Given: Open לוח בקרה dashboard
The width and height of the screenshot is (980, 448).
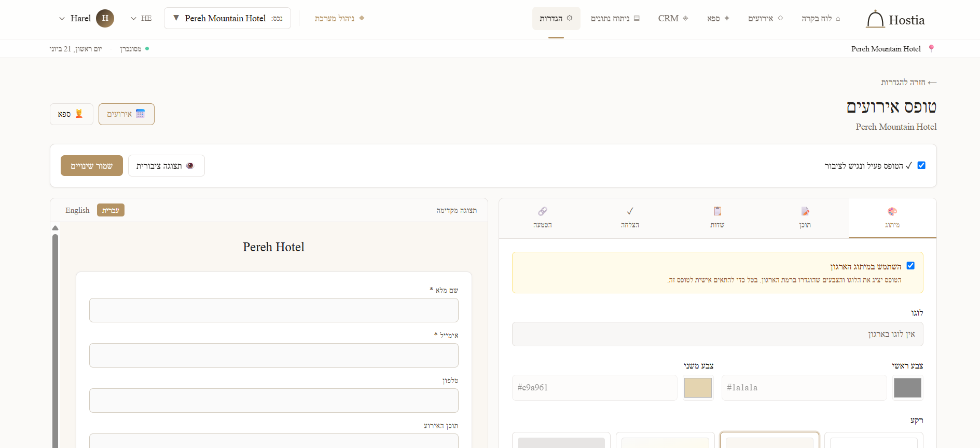Looking at the screenshot, I should [821, 18].
